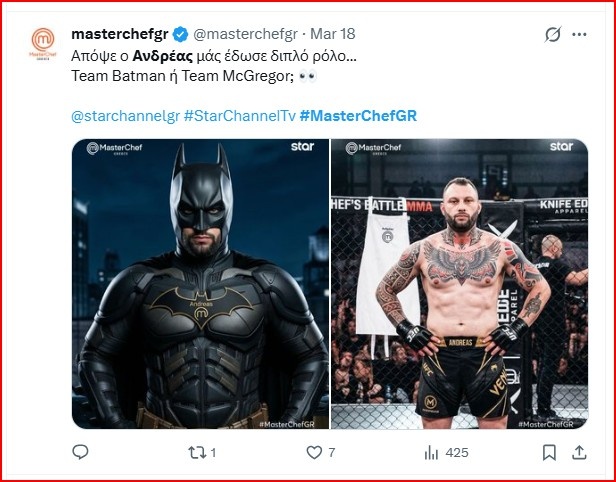616x482 pixels.
Task: Click the reply speech bubble icon
Action: (x=81, y=453)
